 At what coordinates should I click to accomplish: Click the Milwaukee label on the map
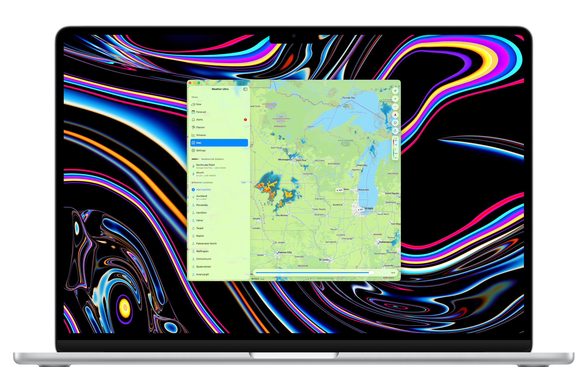[363, 190]
